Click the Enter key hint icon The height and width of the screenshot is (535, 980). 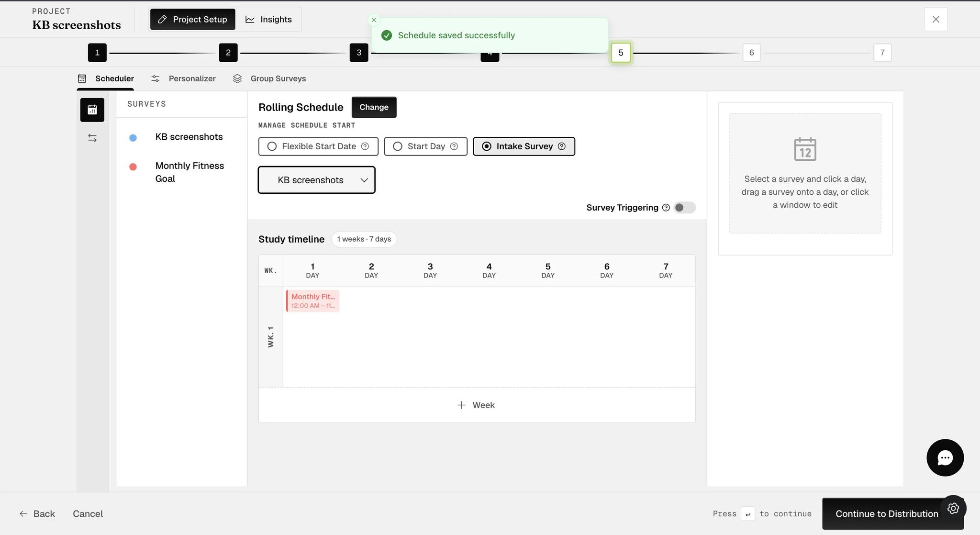pos(748,514)
